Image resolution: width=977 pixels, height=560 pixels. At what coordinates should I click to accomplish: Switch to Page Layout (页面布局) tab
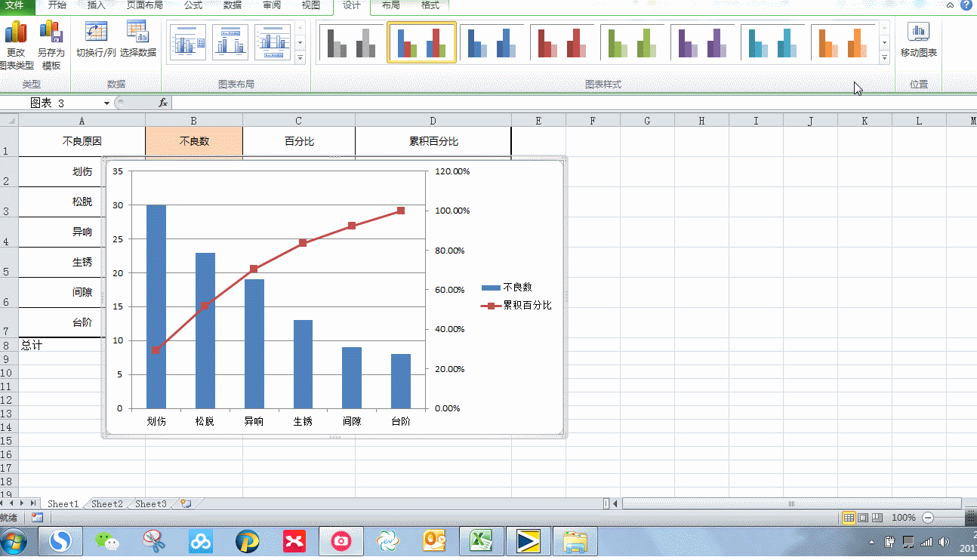tap(144, 6)
